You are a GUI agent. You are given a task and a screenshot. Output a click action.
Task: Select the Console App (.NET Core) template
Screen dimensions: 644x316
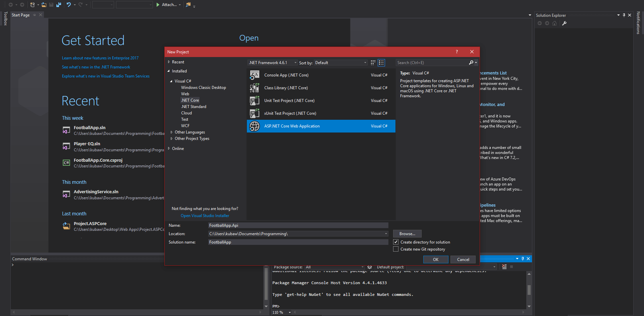(321, 75)
